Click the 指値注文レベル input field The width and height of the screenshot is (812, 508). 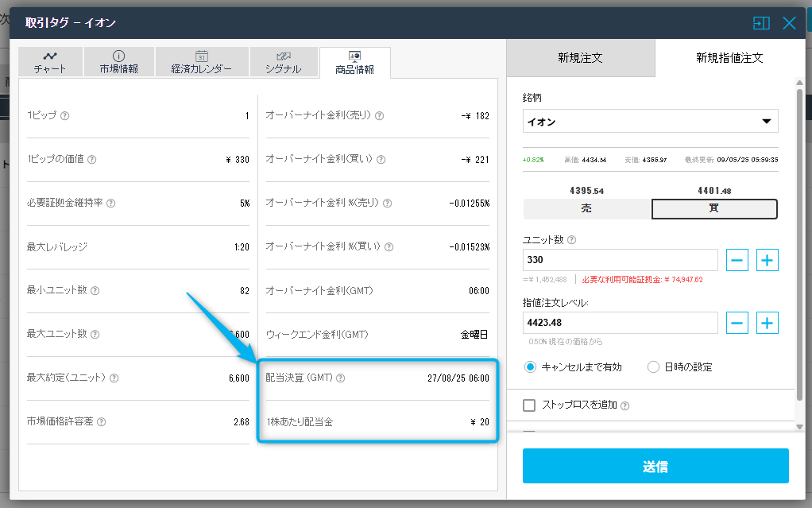[x=621, y=323]
